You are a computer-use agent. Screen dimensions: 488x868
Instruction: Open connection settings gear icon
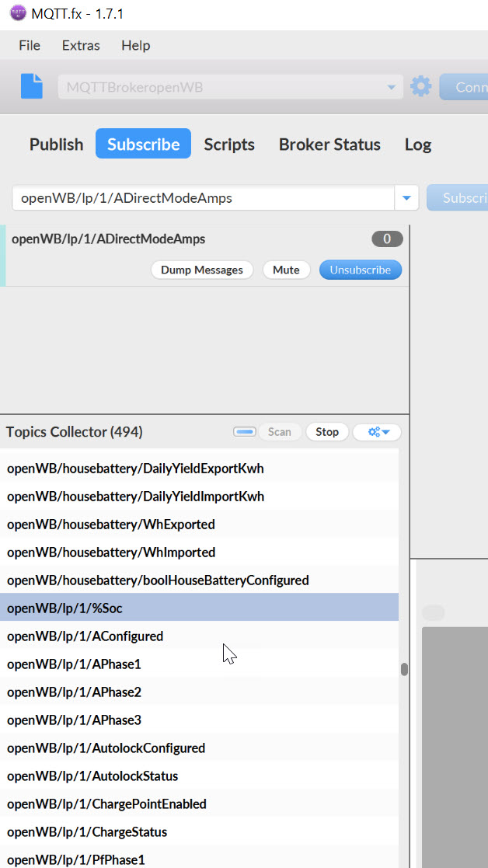420,86
